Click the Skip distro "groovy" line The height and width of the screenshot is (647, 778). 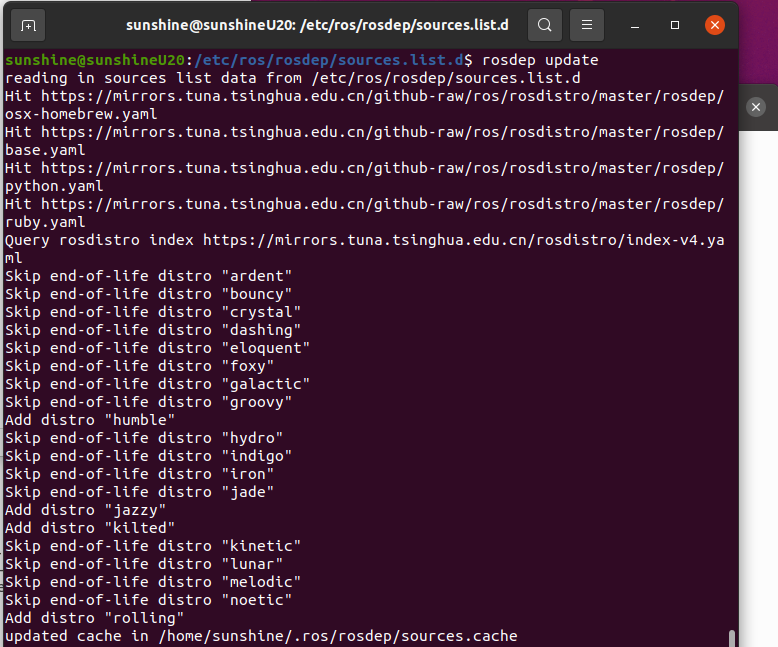[x=148, y=402]
